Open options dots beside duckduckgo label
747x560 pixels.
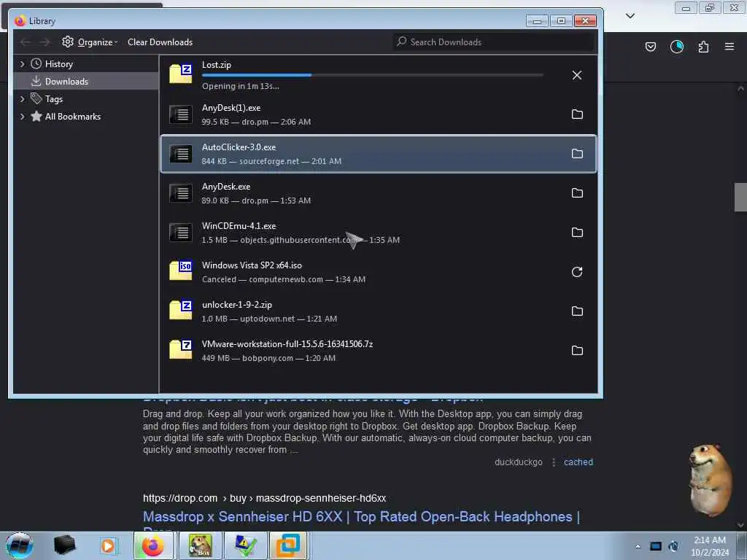(x=553, y=462)
